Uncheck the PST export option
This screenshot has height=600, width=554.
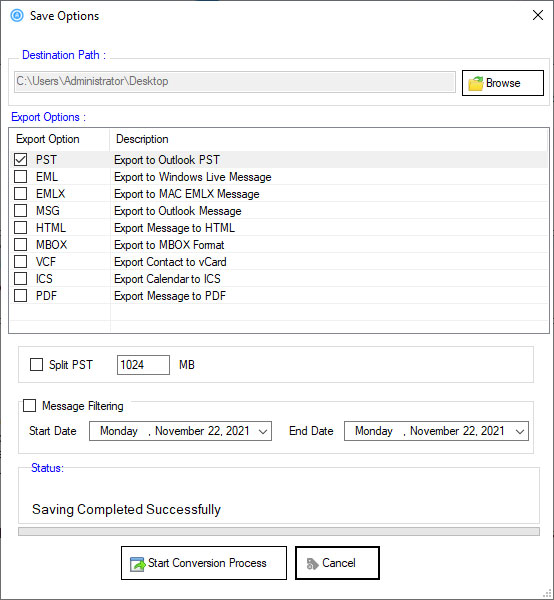(x=20, y=160)
